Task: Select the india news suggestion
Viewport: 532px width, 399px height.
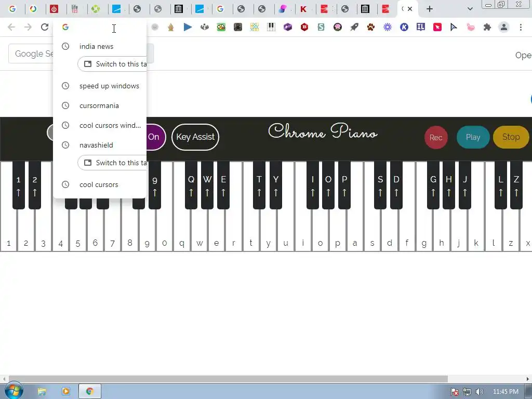Action: coord(100,46)
